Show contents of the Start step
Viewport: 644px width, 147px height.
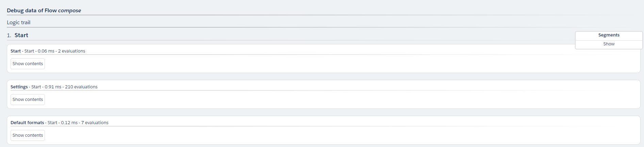pos(28,64)
